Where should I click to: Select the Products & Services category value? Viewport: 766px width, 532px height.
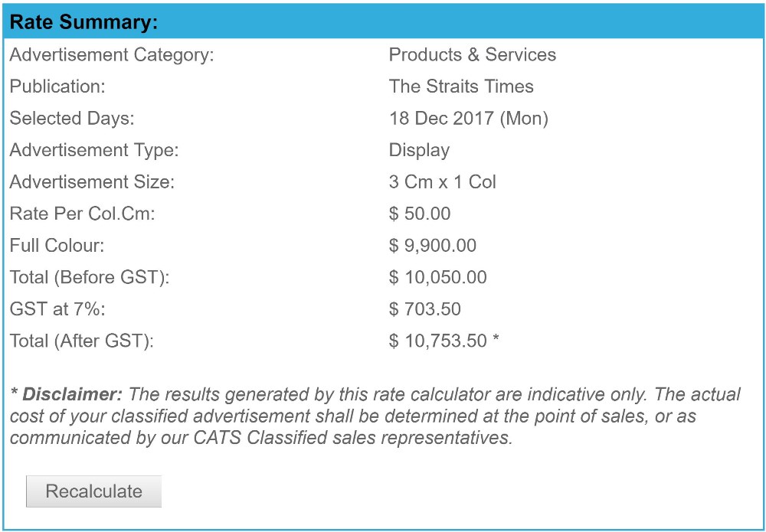click(x=473, y=54)
